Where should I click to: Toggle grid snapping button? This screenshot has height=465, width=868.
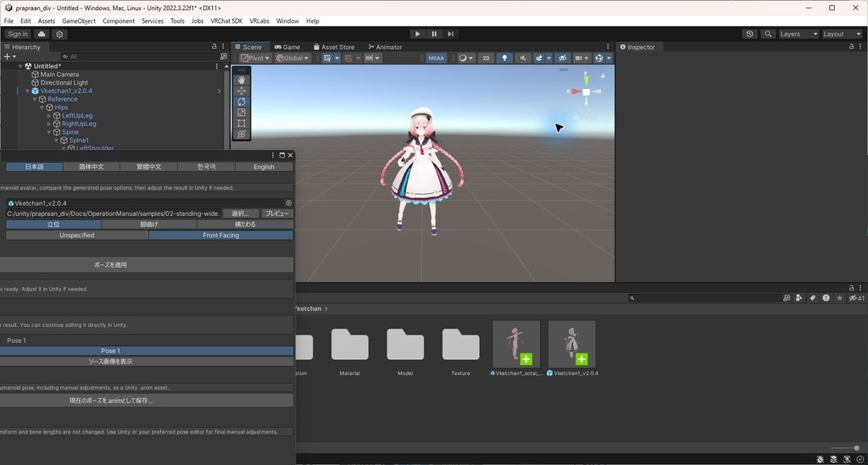click(x=327, y=58)
